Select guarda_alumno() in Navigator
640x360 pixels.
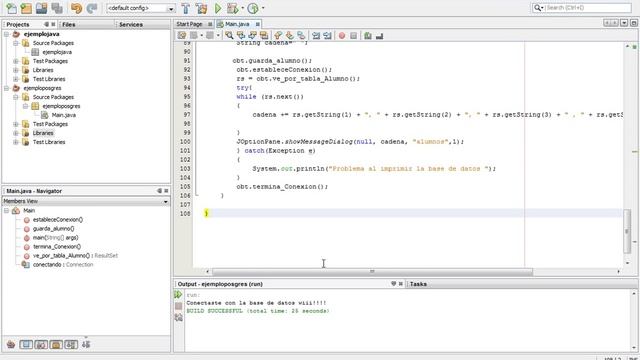point(53,229)
